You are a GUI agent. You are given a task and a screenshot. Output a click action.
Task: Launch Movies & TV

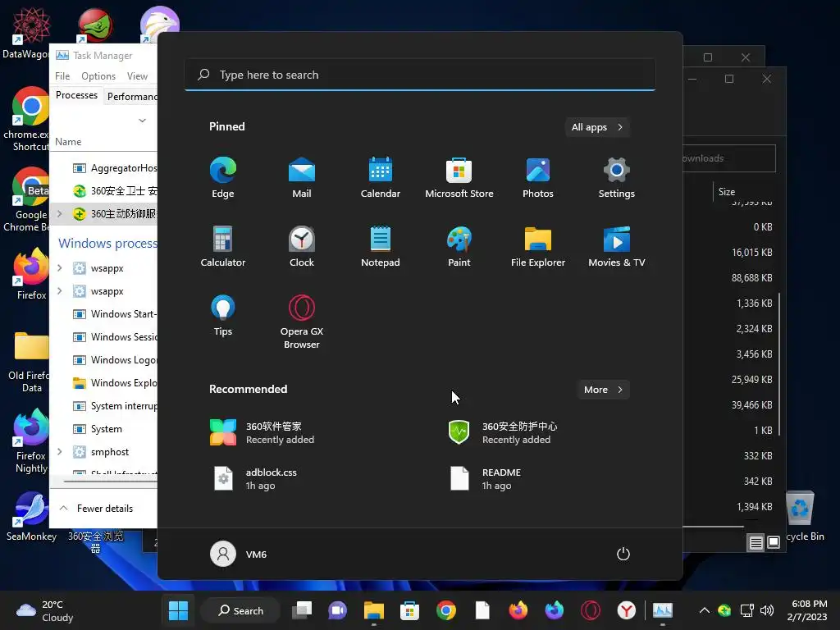pos(617,246)
